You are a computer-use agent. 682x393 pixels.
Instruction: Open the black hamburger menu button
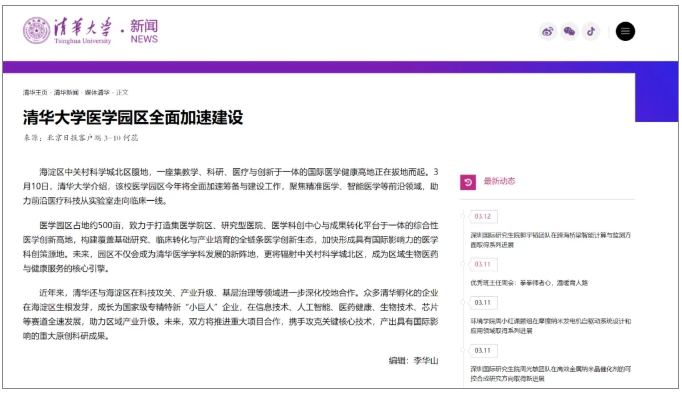pos(625,31)
